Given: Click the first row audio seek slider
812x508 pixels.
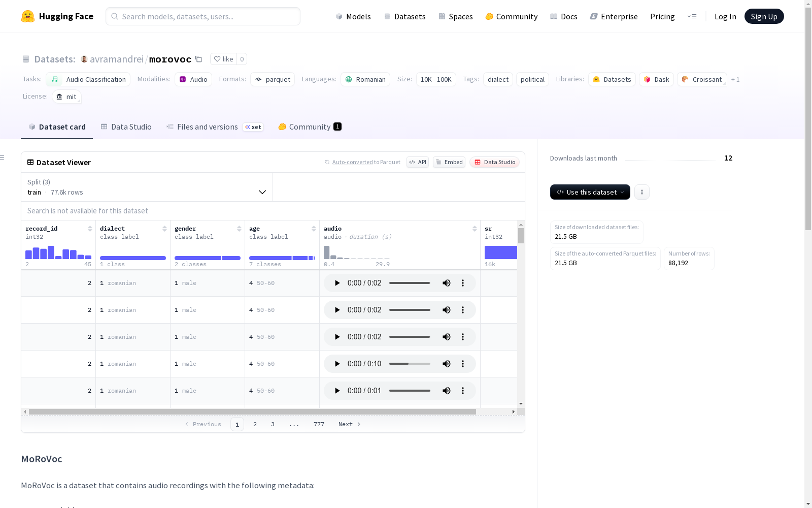Looking at the screenshot, I should (410, 283).
